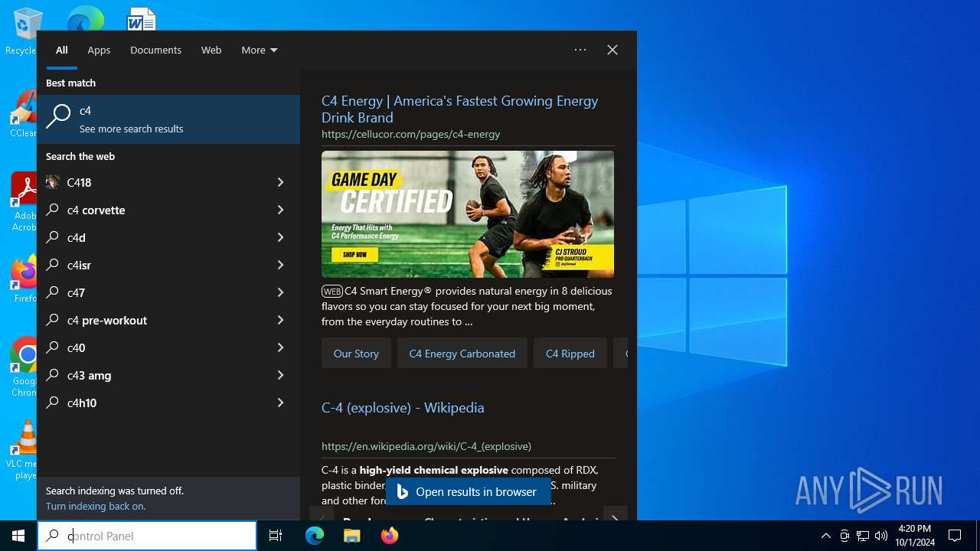Screen dimensions: 980x551
Task: Open File Explorer from the taskbar
Action: click(352, 536)
